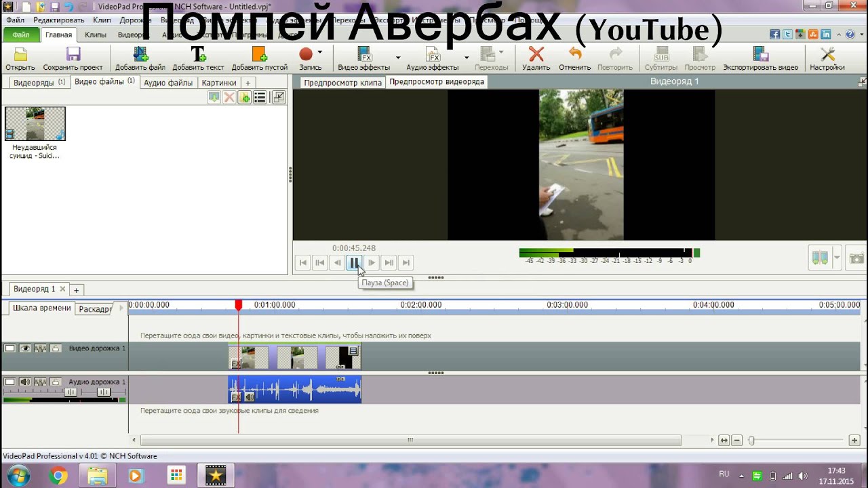Toggle lock on Аудио дорожка 1
868x488 pixels.
56,382
